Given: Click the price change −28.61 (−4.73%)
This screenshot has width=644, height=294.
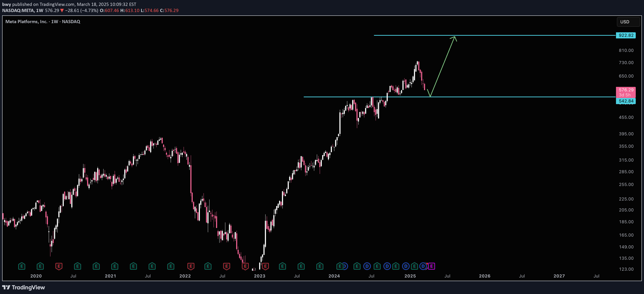Looking at the screenshot, I should coord(82,10).
